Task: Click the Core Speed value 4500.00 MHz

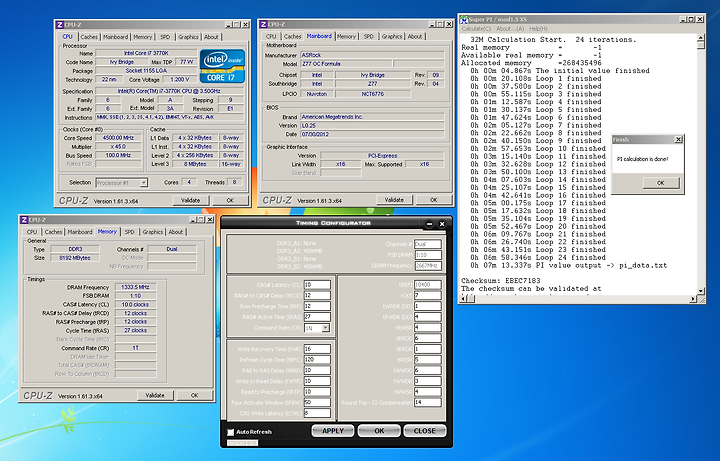Action: [118, 138]
